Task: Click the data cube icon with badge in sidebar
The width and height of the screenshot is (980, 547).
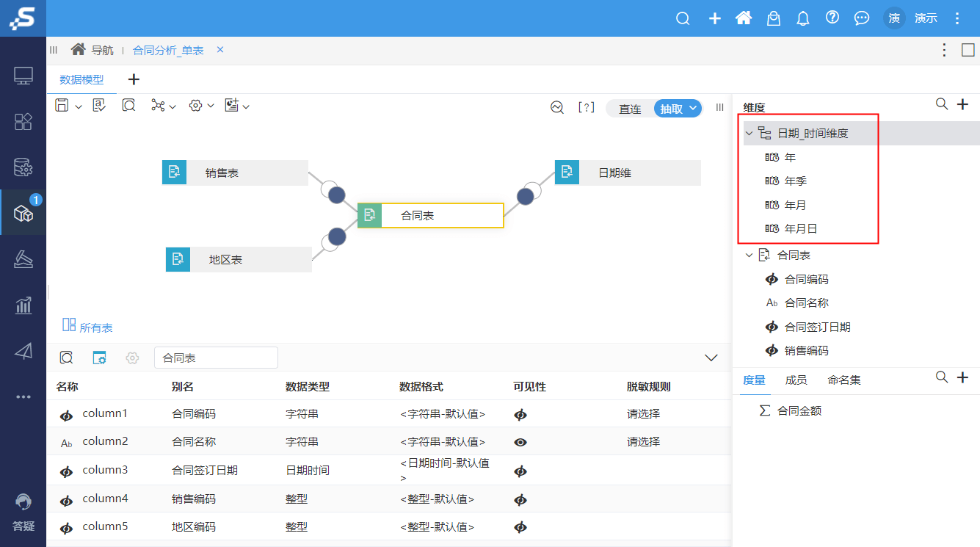Action: (23, 213)
